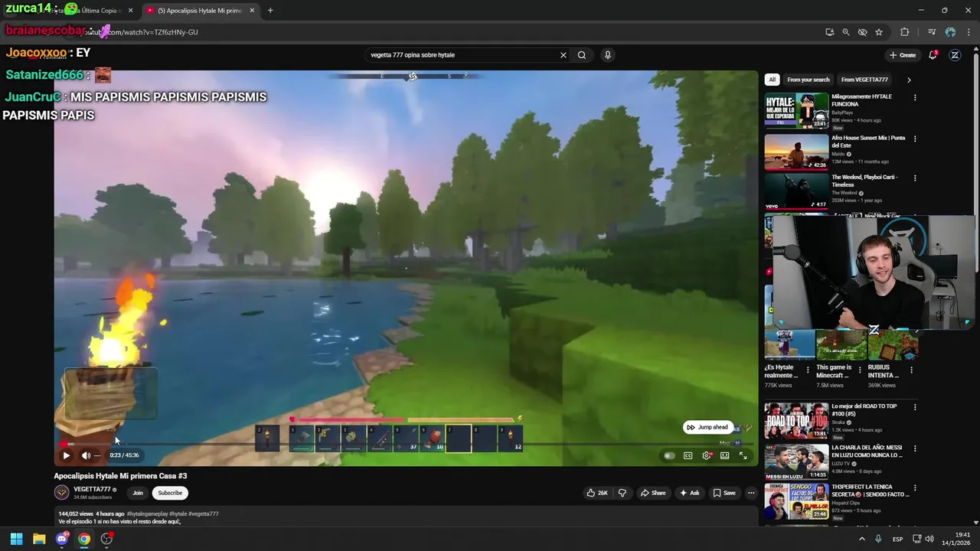Save the video to a playlist
Image resolution: width=980 pixels, height=551 pixels.
(724, 493)
